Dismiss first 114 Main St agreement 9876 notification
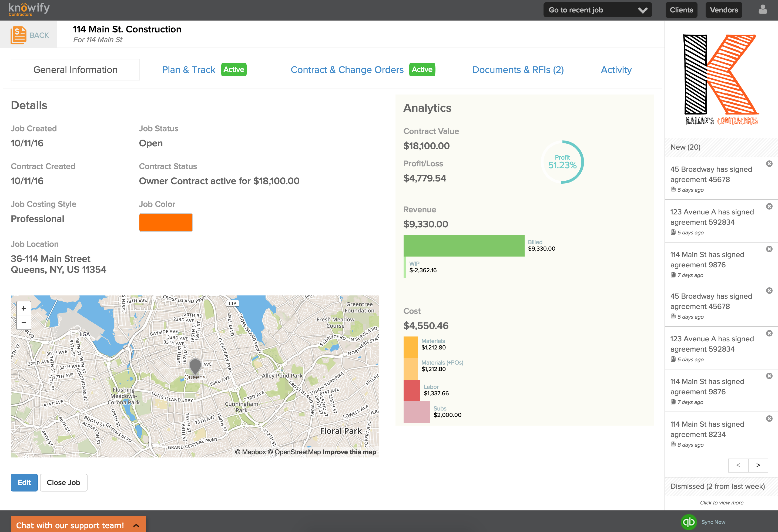 click(x=769, y=249)
